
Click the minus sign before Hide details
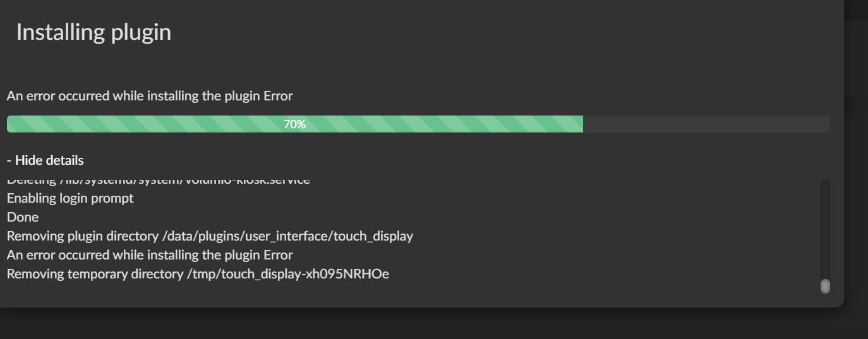coord(9,160)
